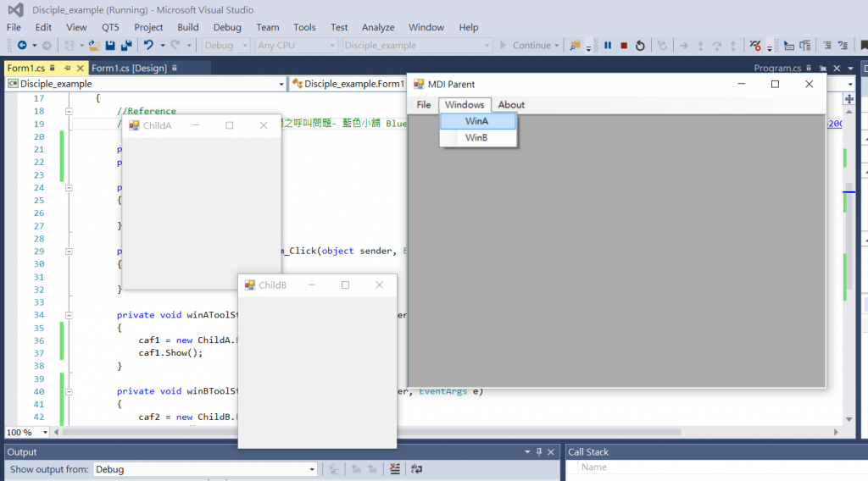Collapse the winBToolStrip method at line 40
The image size is (868, 481).
pos(69,391)
